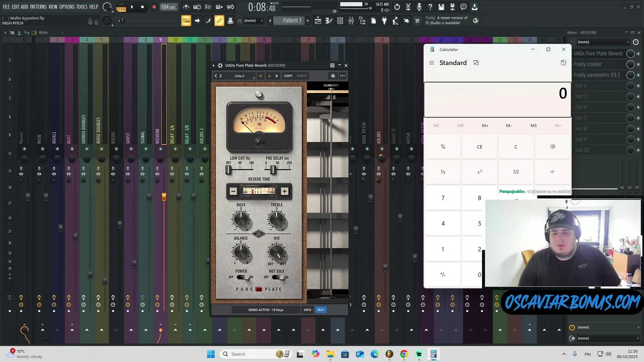The image size is (644, 362).
Task: Click the countdown 3-2-1 icon
Action: coord(208,7)
